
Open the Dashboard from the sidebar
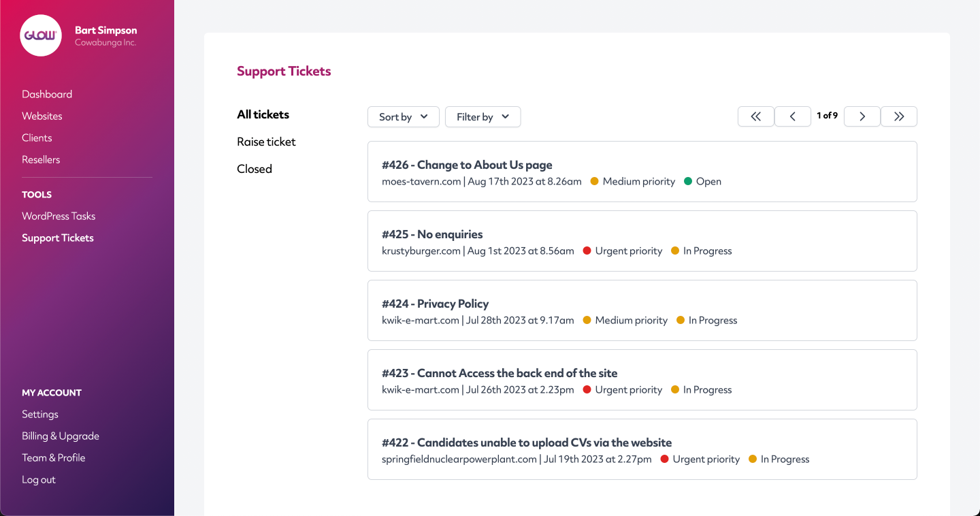click(47, 94)
